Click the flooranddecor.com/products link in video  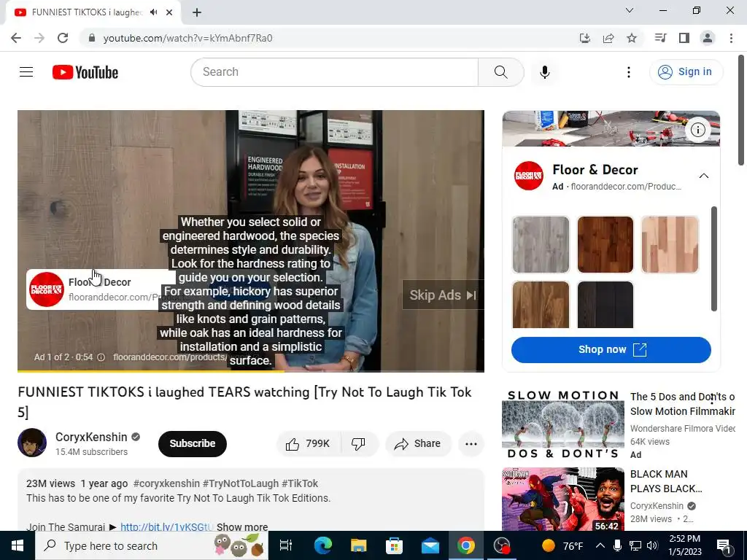(169, 357)
